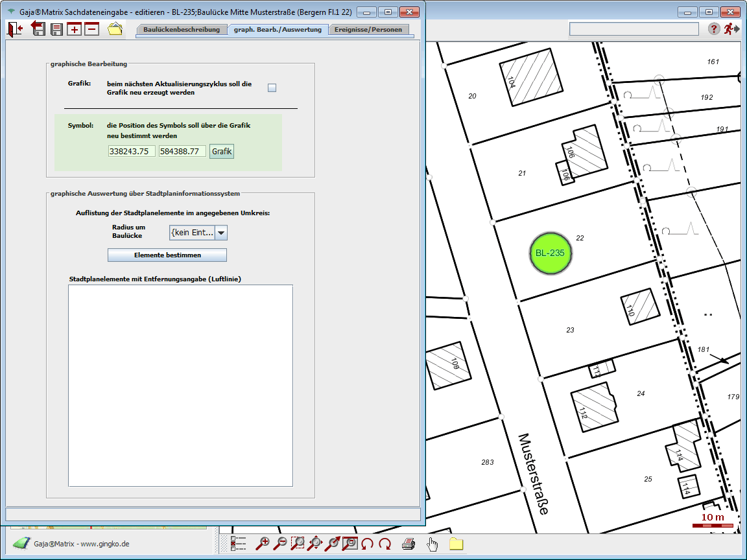Click the 338243.75 coordinate field
Viewport: 747px width, 560px height.
tap(132, 151)
